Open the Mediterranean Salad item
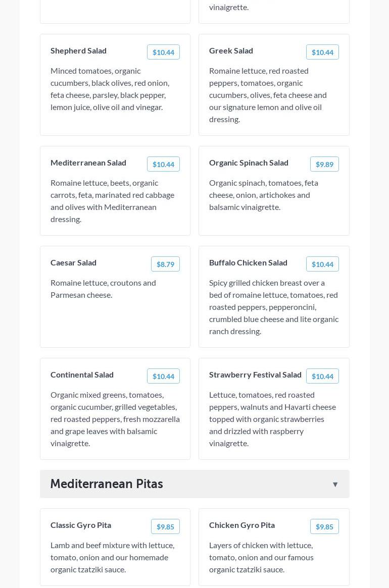 (x=88, y=163)
